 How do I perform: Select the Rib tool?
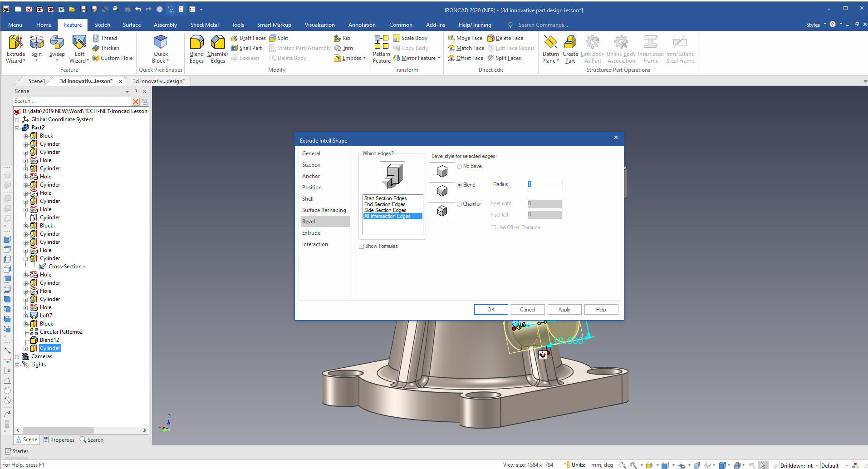[x=342, y=38]
